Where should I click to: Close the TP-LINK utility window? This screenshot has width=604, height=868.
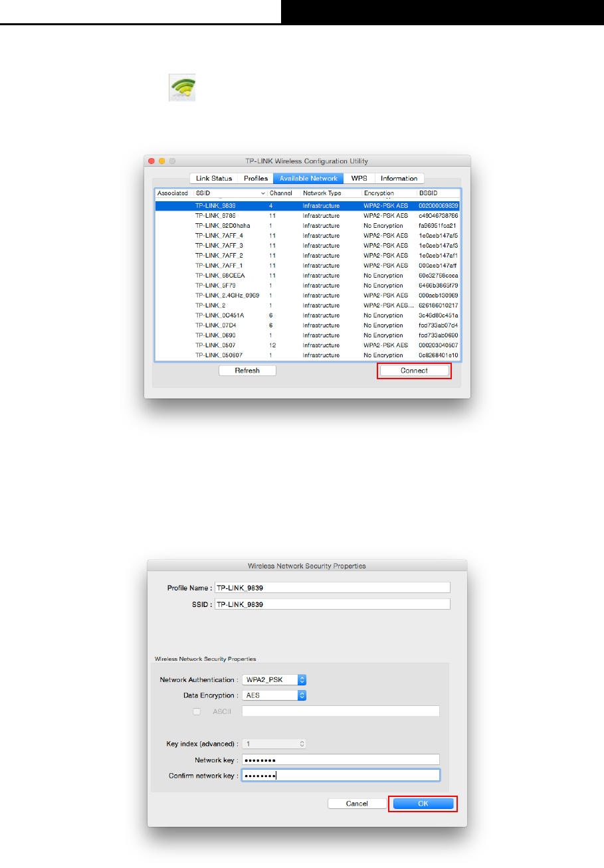[151, 161]
